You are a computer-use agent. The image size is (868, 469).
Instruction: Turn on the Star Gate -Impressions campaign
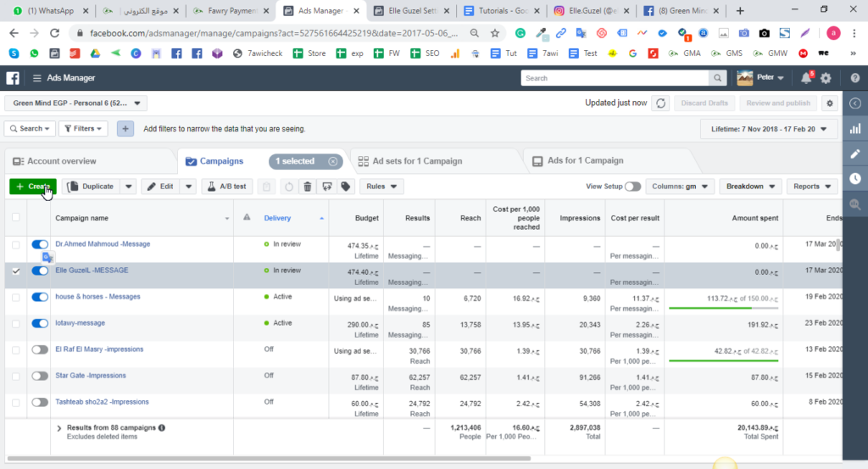point(40,376)
